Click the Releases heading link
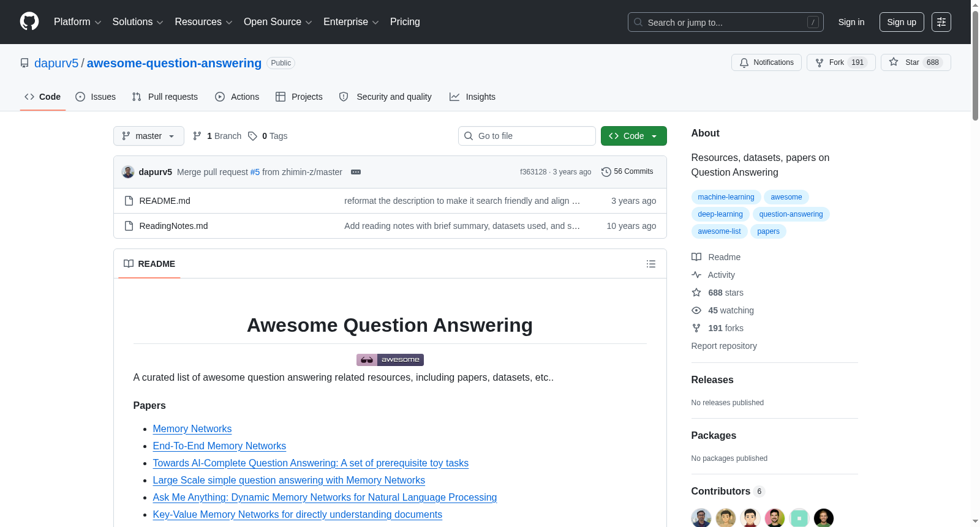 pos(712,380)
